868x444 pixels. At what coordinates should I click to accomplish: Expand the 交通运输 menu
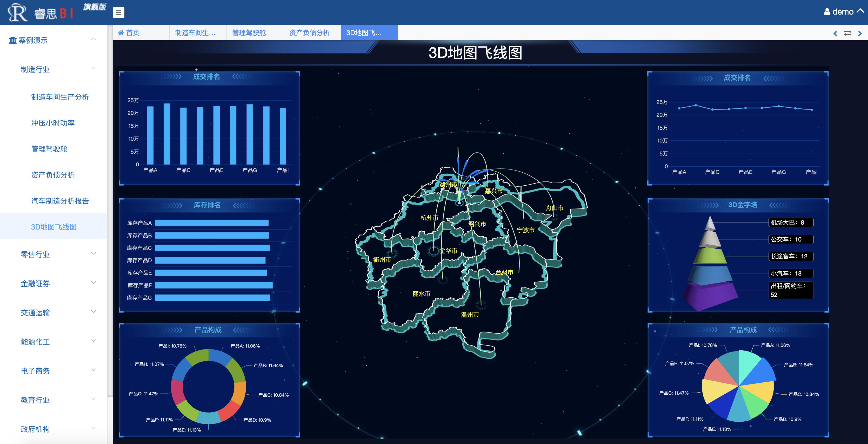pyautogui.click(x=54, y=312)
